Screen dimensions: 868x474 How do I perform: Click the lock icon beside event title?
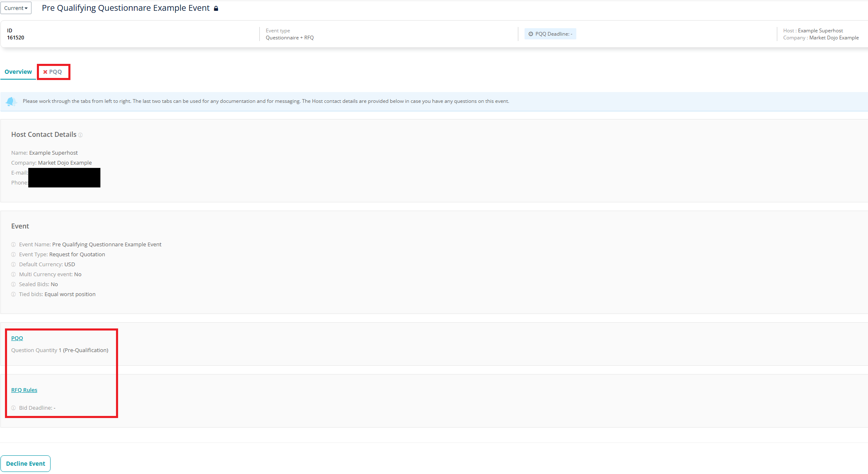(x=216, y=9)
